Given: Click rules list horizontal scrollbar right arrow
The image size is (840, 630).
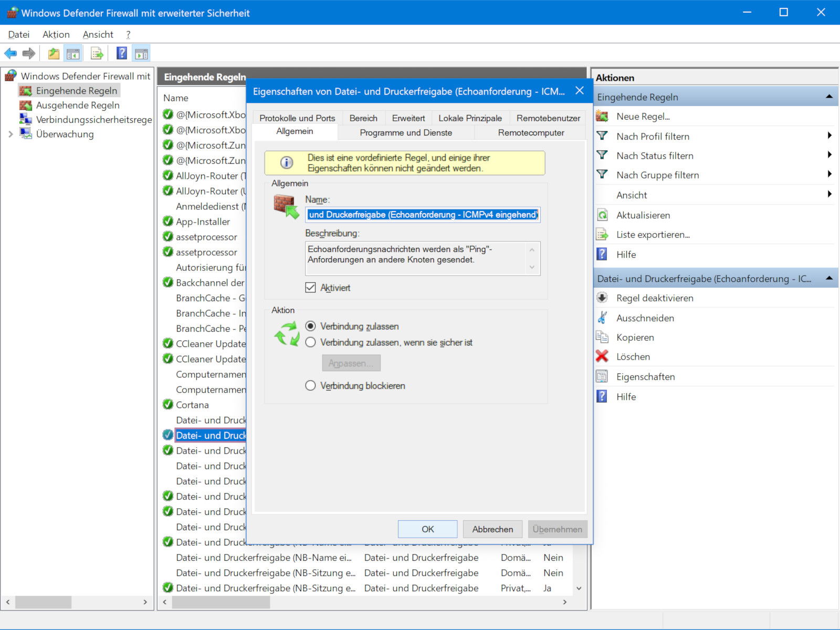Looking at the screenshot, I should click(x=565, y=602).
